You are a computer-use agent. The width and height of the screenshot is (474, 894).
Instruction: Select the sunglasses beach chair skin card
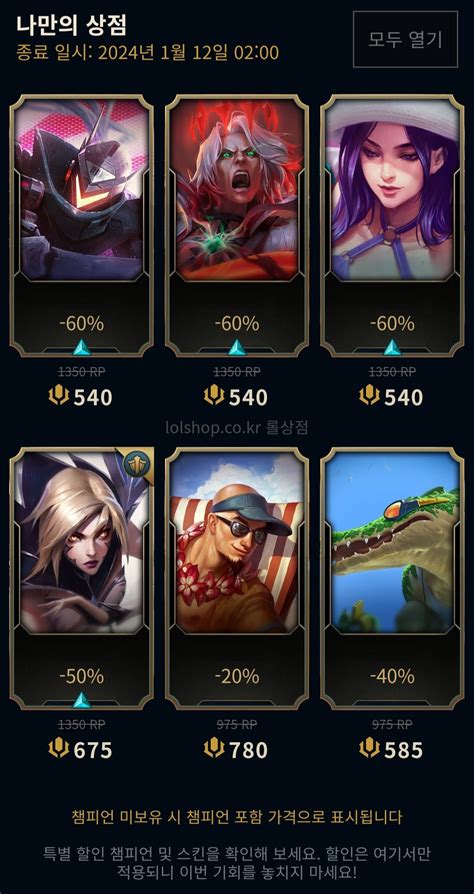(x=237, y=578)
